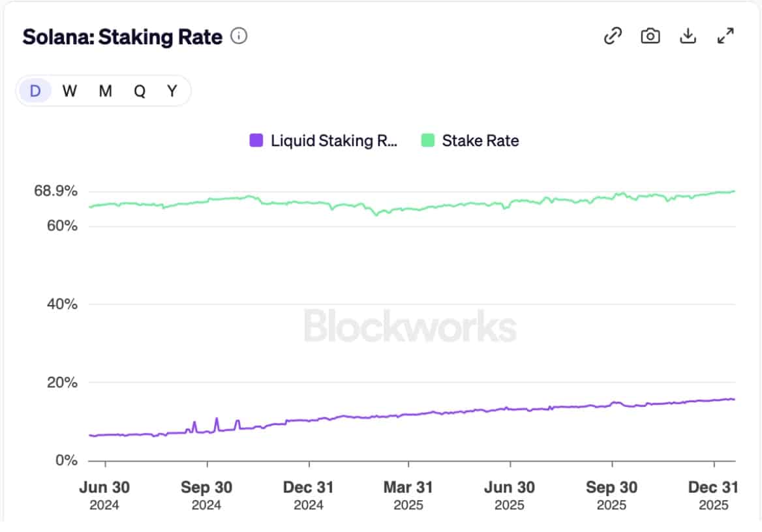Switch to the W weekly interval
The image size is (762, 532).
pos(70,91)
